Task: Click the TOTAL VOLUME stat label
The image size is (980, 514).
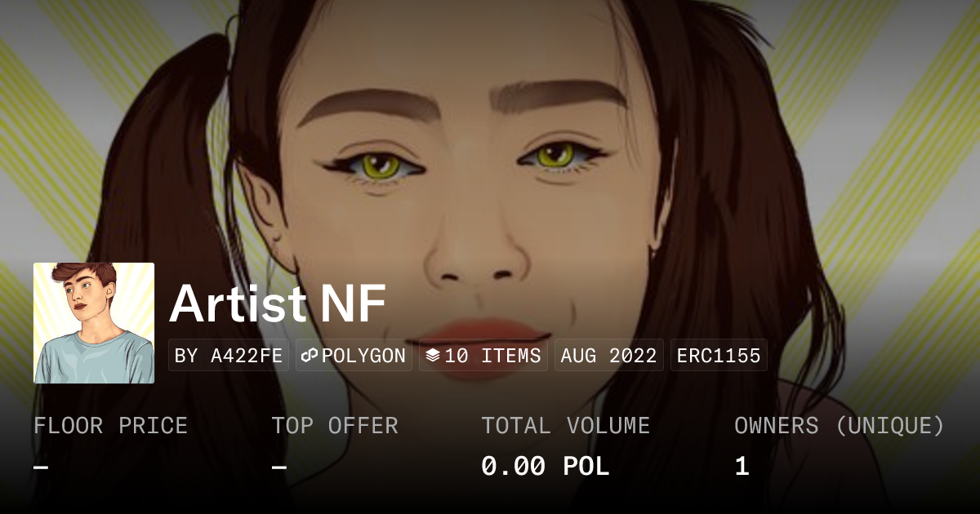Action: pyautogui.click(x=565, y=426)
